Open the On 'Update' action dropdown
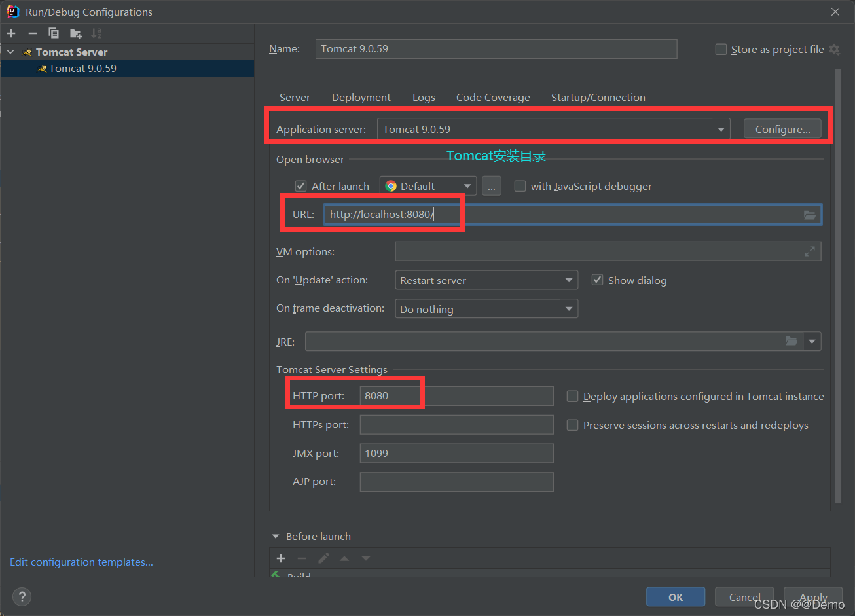Viewport: 855px width, 616px height. (486, 280)
